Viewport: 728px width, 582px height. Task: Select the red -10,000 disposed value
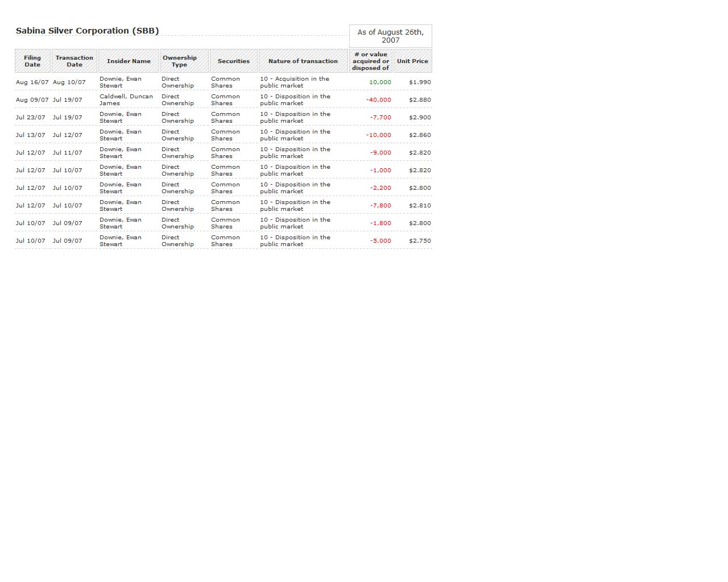pos(379,135)
